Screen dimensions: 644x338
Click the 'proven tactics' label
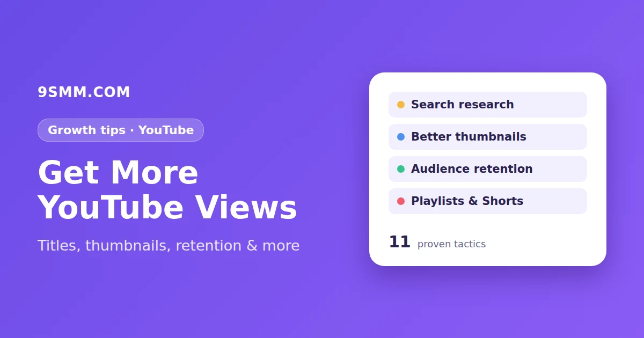[x=451, y=244]
